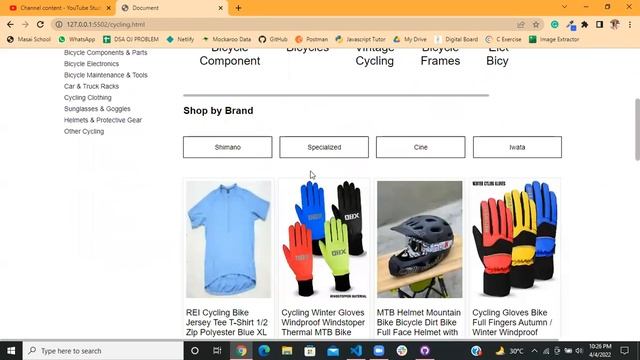Open Car & Truck Racks category

click(91, 87)
